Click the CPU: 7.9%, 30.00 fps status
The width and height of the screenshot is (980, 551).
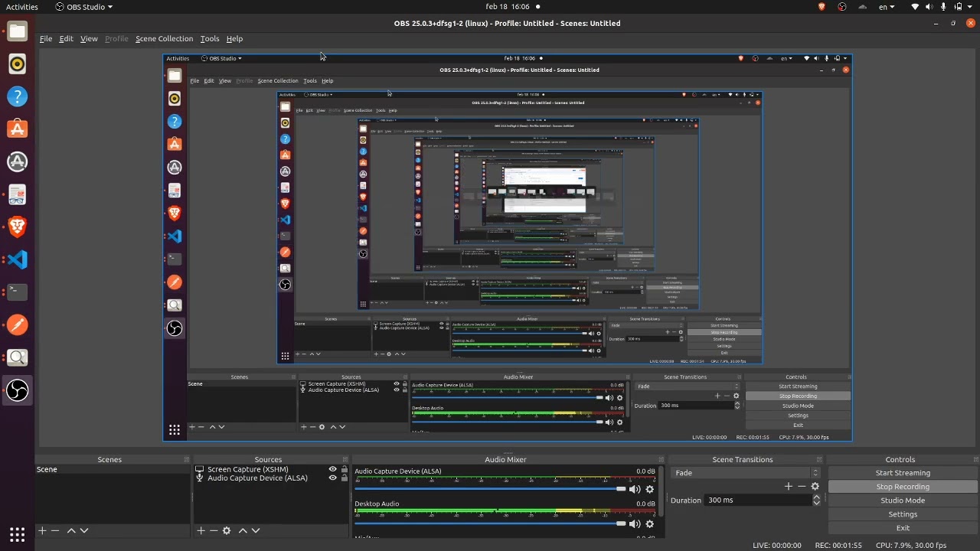(x=911, y=546)
